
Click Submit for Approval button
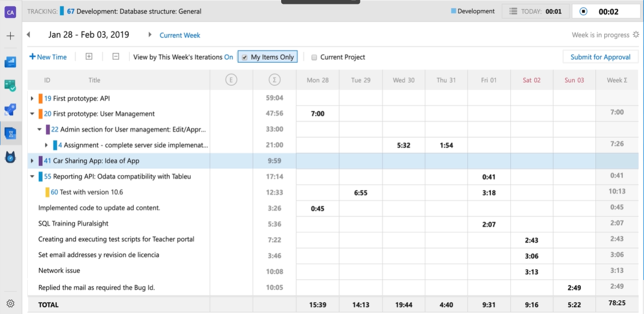click(600, 57)
